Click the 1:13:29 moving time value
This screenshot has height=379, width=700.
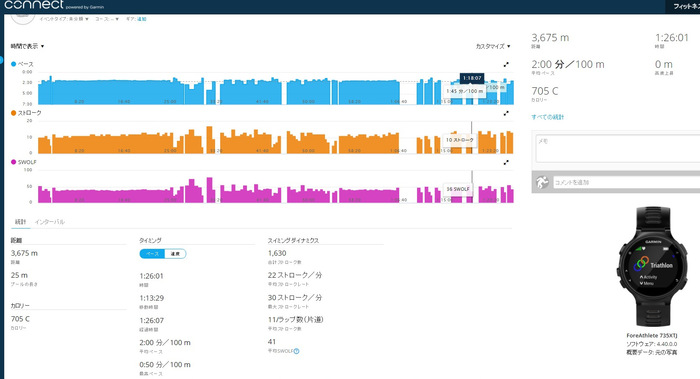click(151, 298)
